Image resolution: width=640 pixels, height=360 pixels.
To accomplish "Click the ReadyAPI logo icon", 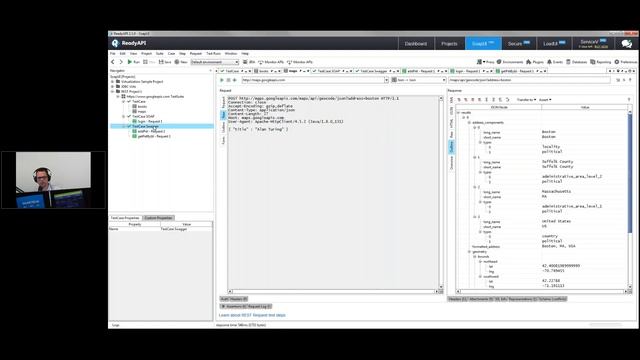I will pyautogui.click(x=115, y=43).
